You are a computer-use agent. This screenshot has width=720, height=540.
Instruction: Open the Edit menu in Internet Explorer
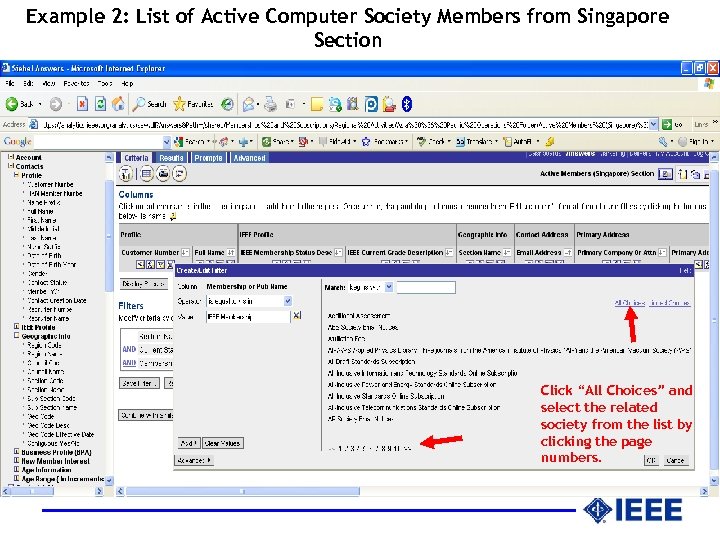28,84
